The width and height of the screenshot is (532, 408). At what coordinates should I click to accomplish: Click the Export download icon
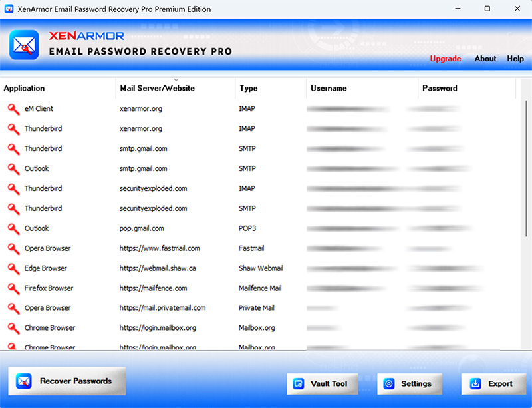475,384
